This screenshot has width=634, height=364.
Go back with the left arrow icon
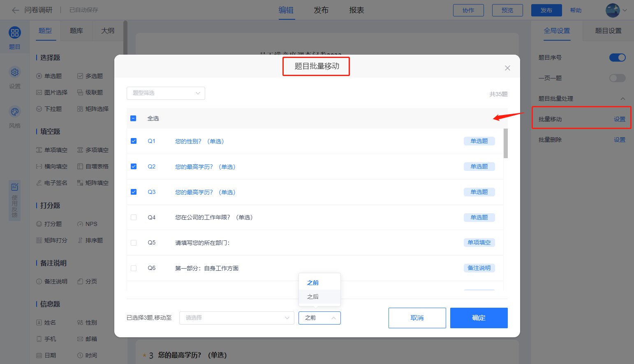[x=16, y=10]
